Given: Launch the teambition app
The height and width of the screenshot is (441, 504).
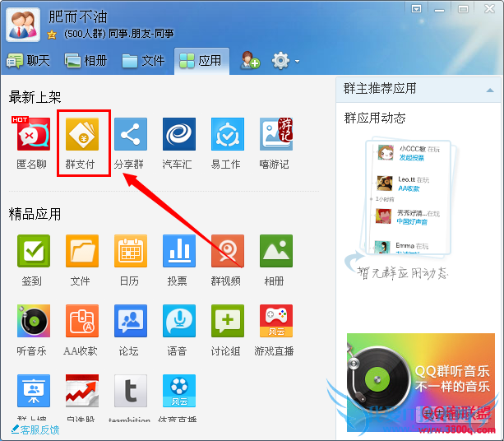Looking at the screenshot, I should pyautogui.click(x=131, y=391).
